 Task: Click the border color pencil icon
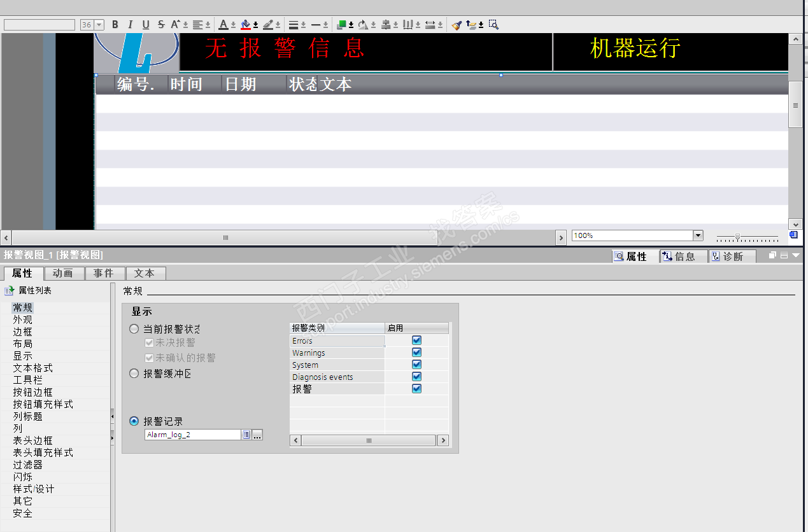point(268,25)
